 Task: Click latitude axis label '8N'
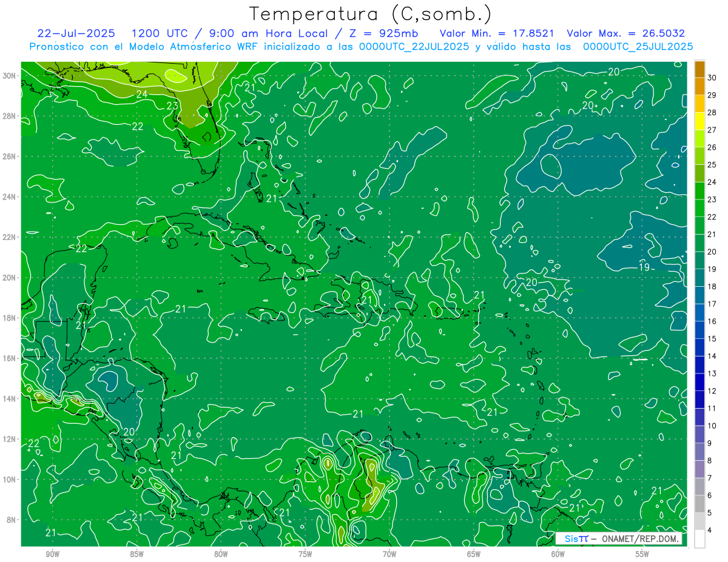pyautogui.click(x=12, y=520)
